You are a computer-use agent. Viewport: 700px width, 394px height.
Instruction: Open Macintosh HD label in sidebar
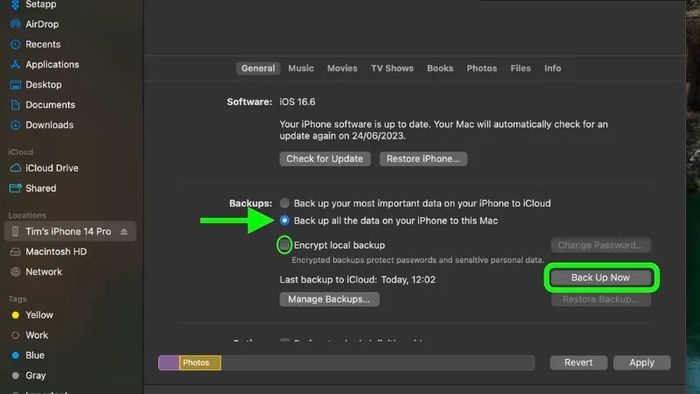(56, 252)
